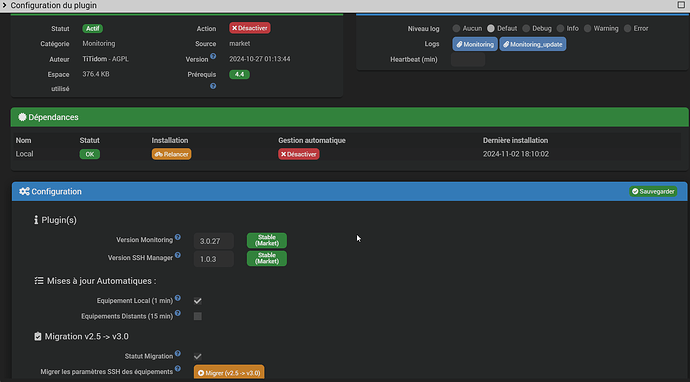Click the Heartbeat (min) input field
690x382 pixels.
(x=468, y=59)
